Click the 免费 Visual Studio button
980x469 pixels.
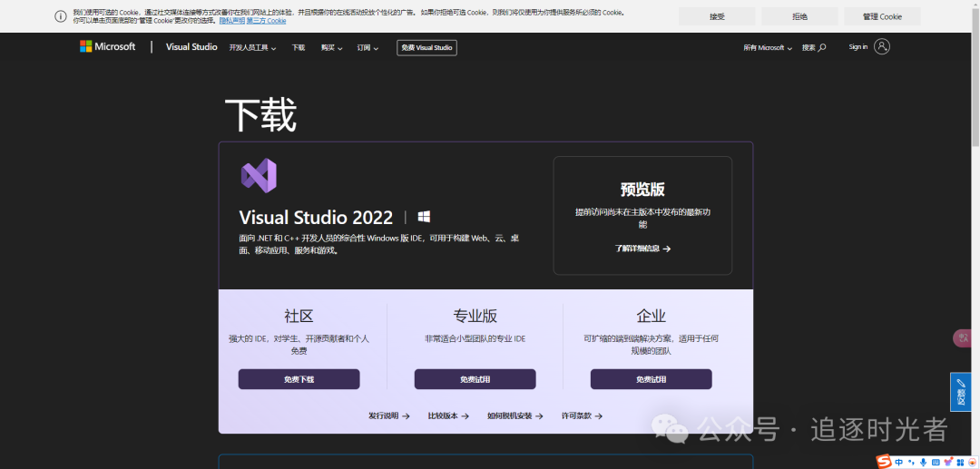point(426,47)
